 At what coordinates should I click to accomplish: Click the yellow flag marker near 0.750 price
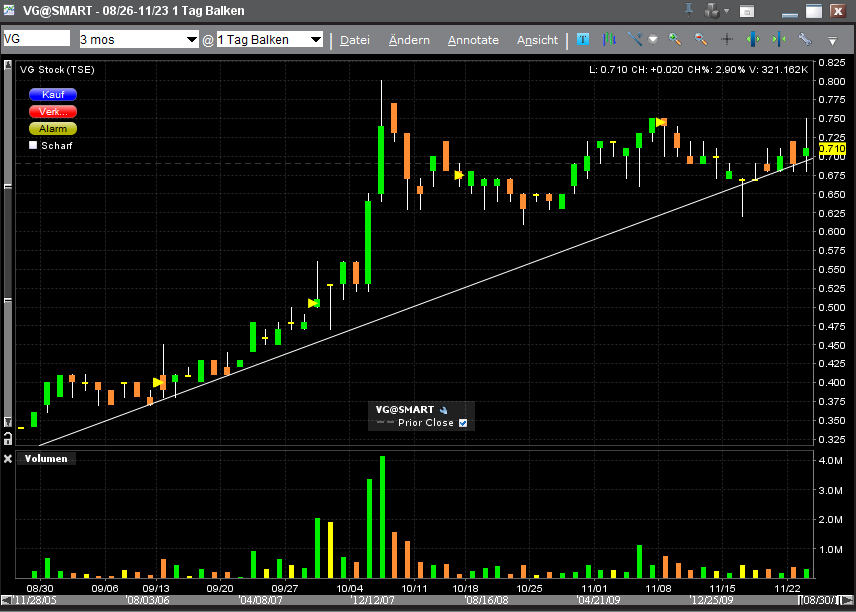point(661,122)
